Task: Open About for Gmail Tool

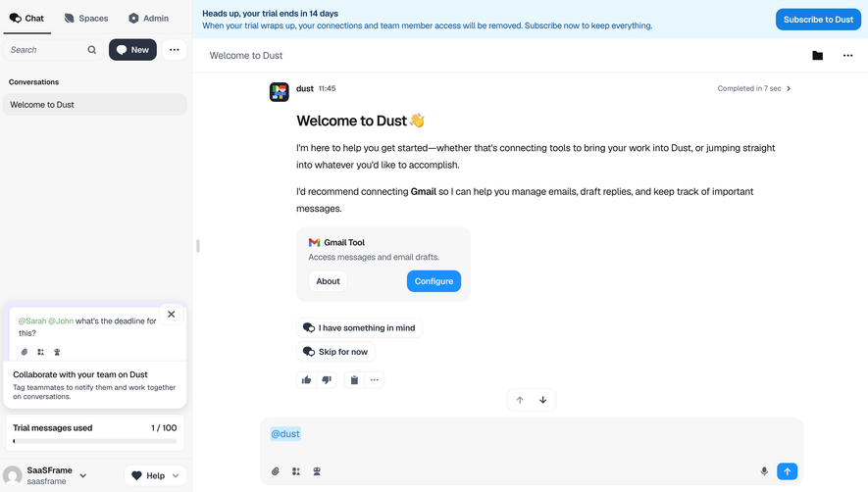Action: [x=328, y=281]
